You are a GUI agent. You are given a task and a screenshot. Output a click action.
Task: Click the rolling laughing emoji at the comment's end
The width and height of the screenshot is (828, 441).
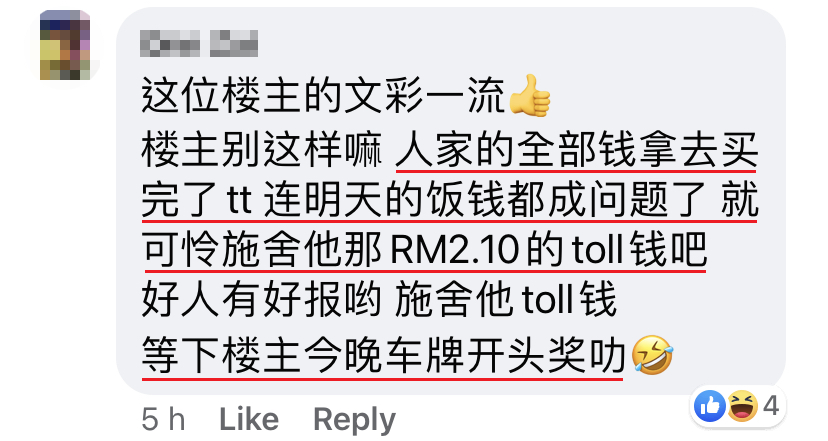pyautogui.click(x=652, y=354)
